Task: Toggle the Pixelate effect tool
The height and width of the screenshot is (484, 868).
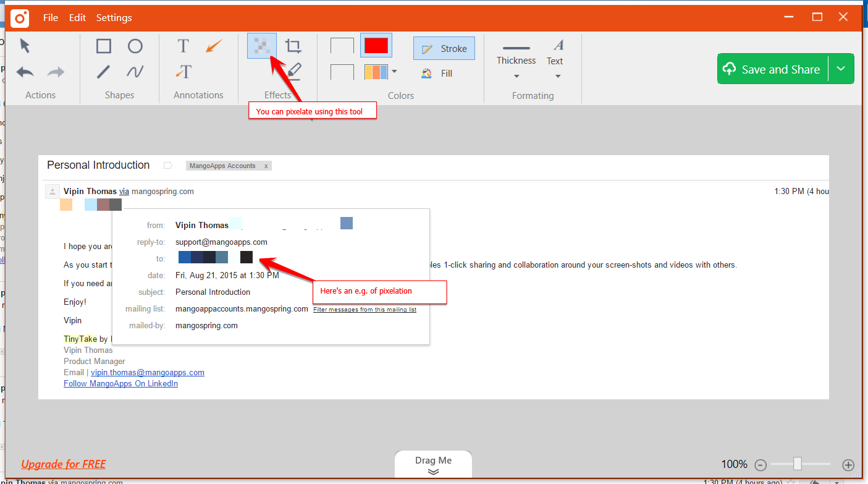Action: click(x=262, y=46)
